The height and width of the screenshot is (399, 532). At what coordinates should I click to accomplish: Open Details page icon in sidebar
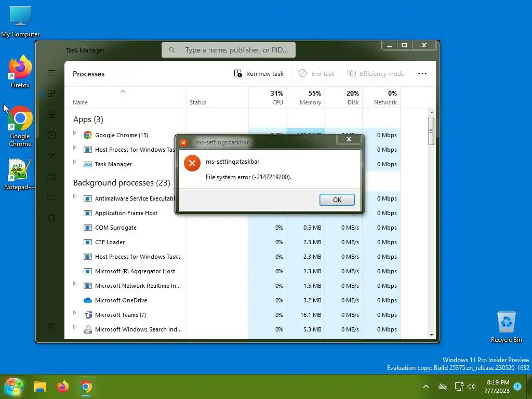point(51,197)
